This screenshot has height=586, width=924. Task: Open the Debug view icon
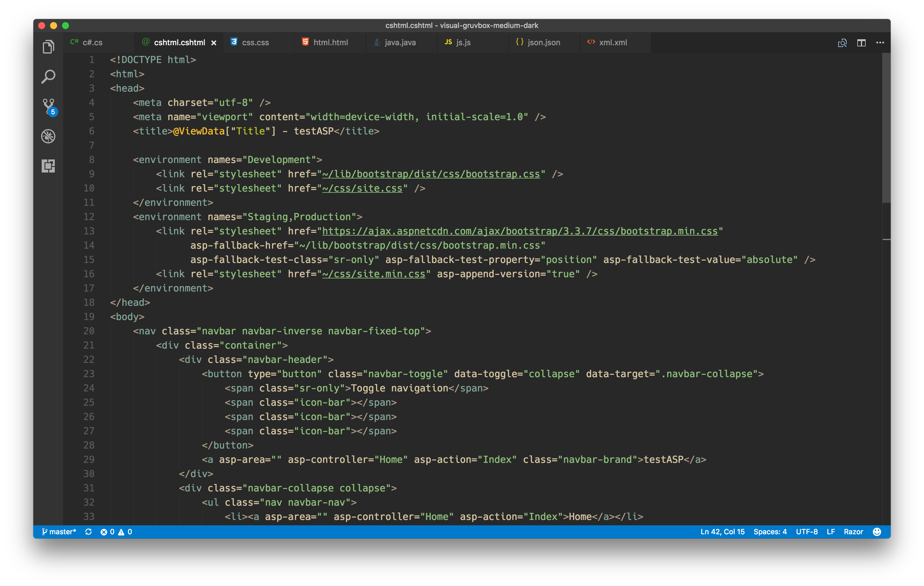tap(48, 136)
